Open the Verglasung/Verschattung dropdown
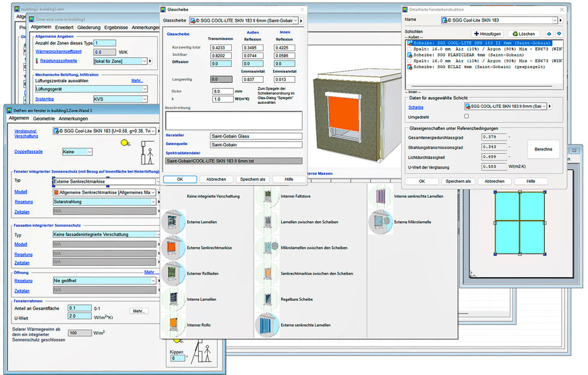 tap(153, 131)
